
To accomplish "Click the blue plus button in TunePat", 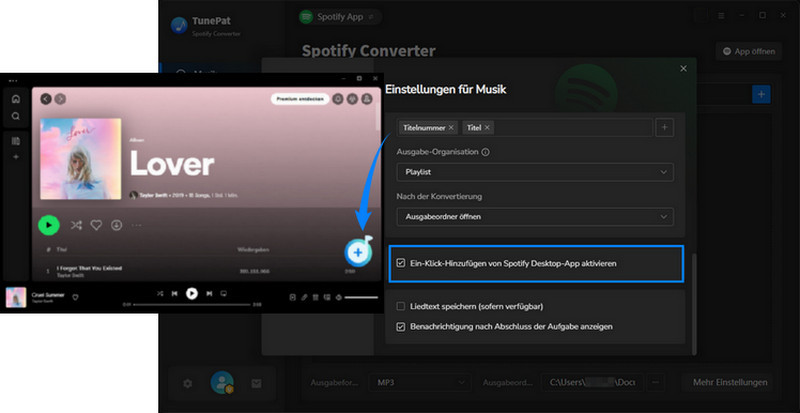I will click(761, 94).
